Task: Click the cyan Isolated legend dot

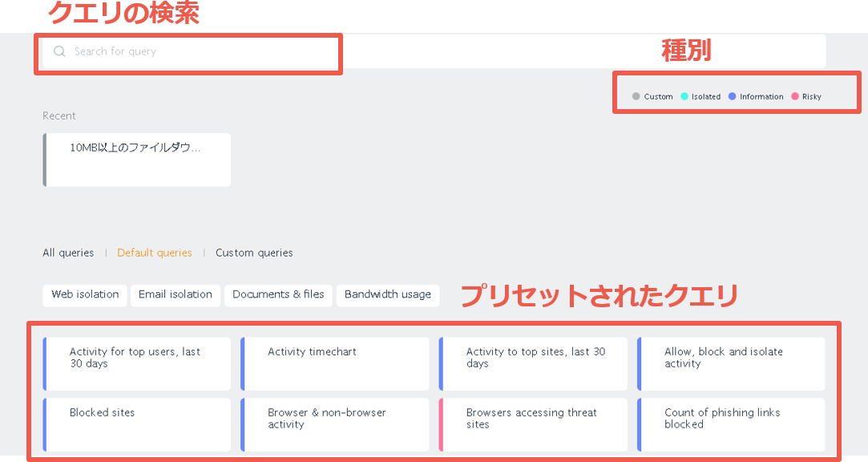Action: (x=684, y=96)
